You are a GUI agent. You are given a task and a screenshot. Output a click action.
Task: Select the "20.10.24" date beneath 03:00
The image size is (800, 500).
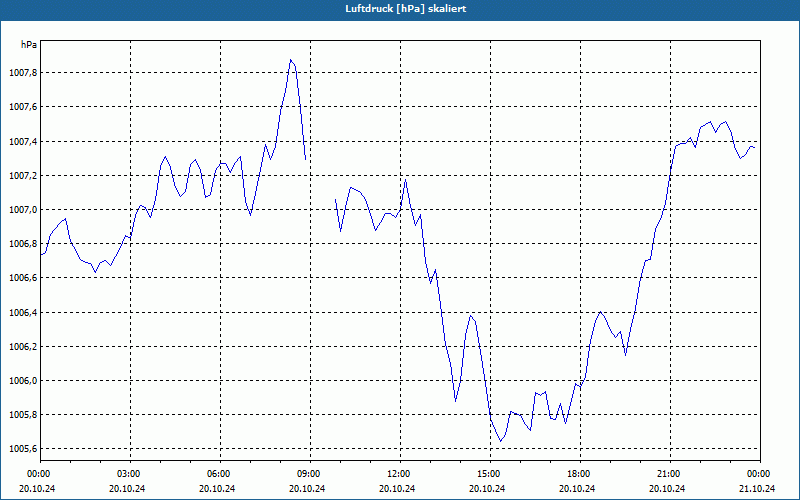pos(127,488)
